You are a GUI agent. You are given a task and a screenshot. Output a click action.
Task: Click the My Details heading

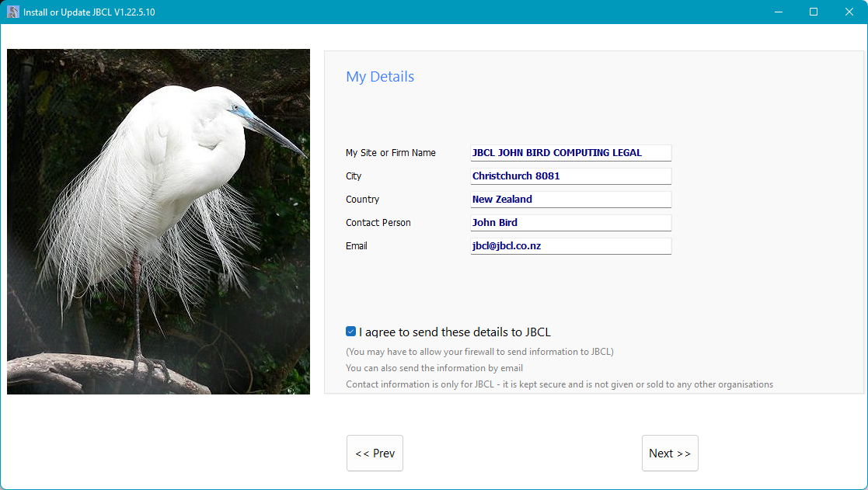[380, 77]
